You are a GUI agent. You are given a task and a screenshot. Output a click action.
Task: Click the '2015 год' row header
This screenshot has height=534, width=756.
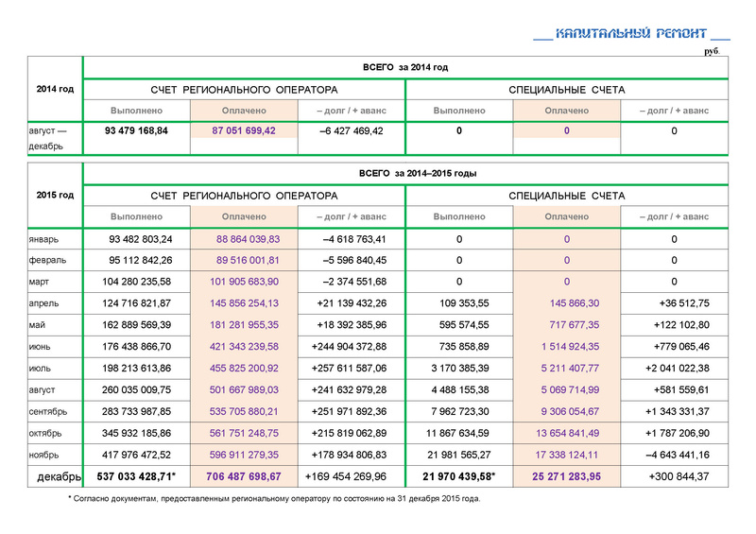pos(55,195)
